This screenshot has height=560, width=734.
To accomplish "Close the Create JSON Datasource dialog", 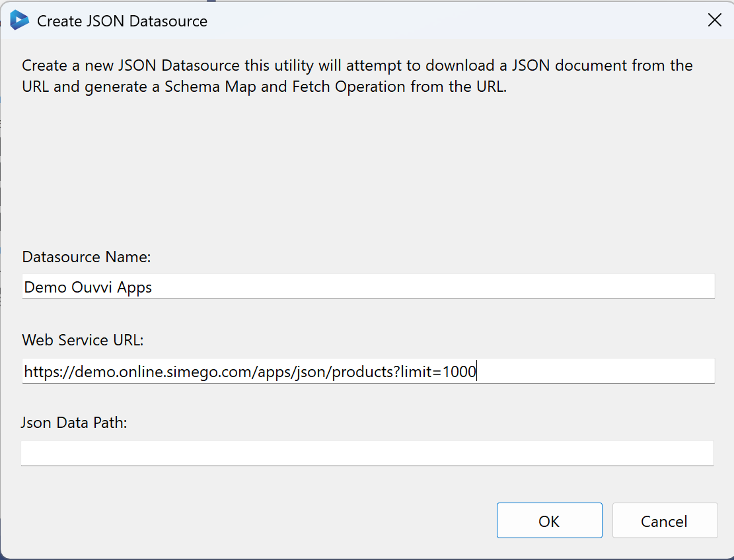I will 714,20.
